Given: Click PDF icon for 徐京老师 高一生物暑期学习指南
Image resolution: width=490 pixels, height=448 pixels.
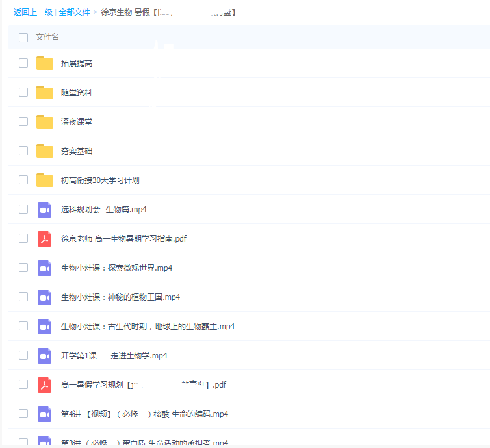Looking at the screenshot, I should (x=44, y=239).
